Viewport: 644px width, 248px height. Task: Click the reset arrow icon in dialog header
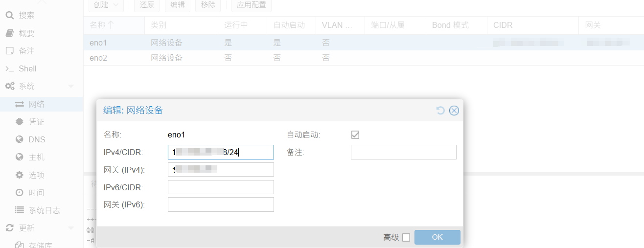coord(440,111)
